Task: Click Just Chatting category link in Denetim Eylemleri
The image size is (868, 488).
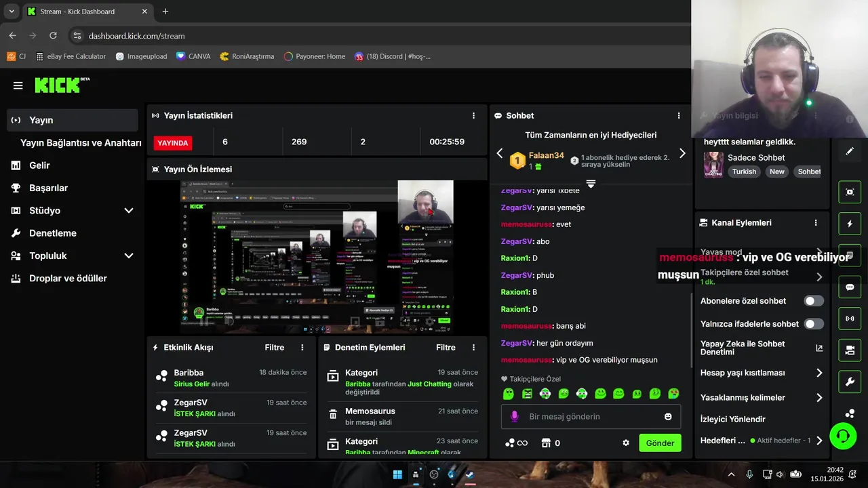Action: coord(429,384)
